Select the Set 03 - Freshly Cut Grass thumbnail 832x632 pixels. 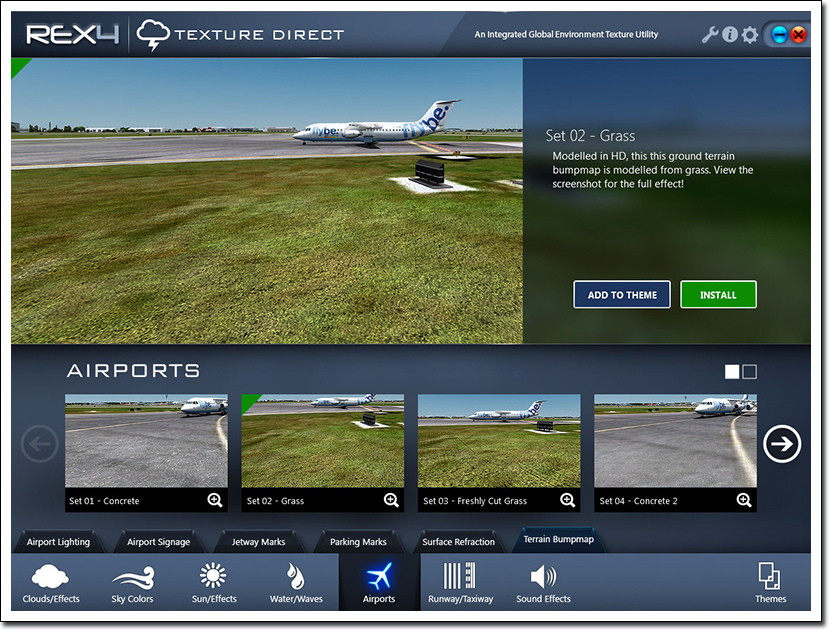click(499, 440)
